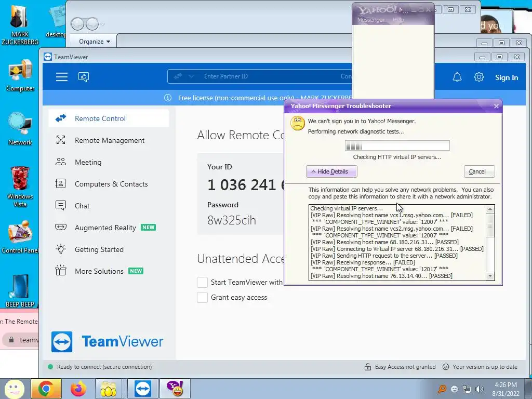Open Help menu in Yahoo Messenger window
Viewport: 532px width, 399px height.
[398, 20]
